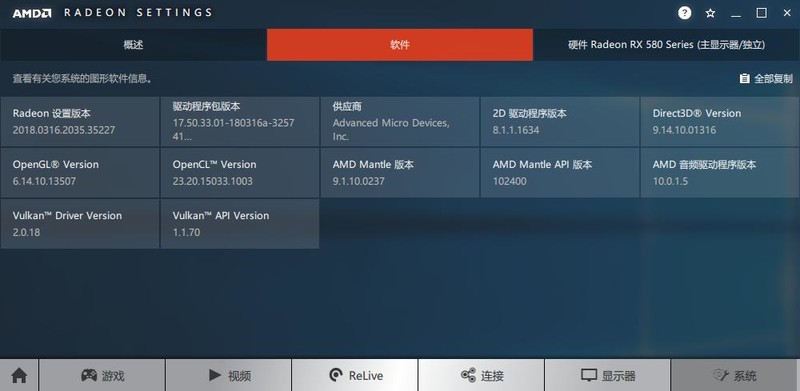
Task: Open the 系统 (System) section
Action: (735, 376)
